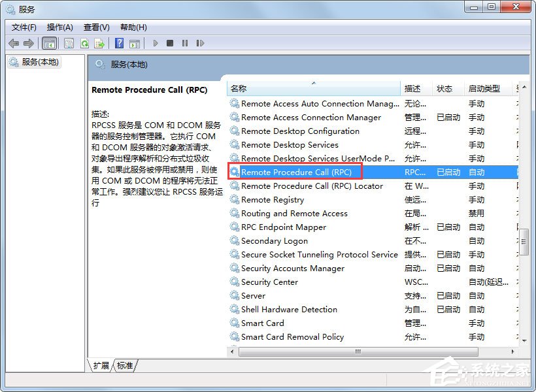This screenshot has height=392, width=536.
Task: Navigate forward using the forward arrow
Action: [x=28, y=43]
